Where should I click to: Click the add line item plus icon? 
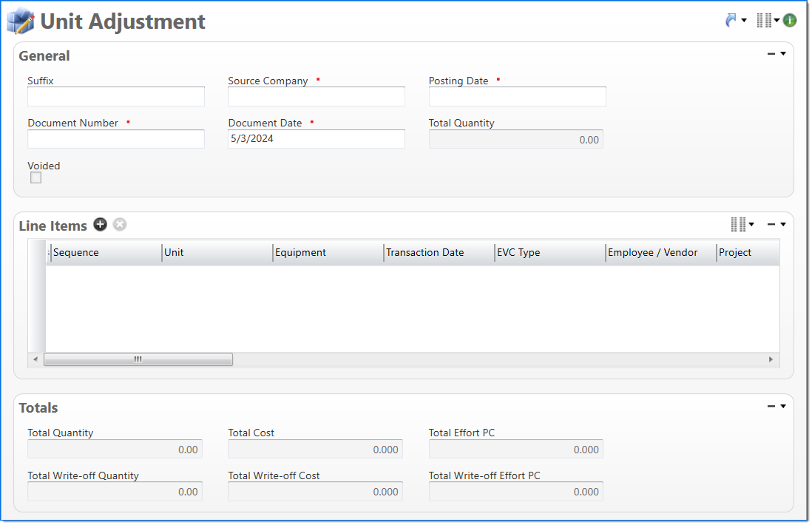click(x=100, y=225)
